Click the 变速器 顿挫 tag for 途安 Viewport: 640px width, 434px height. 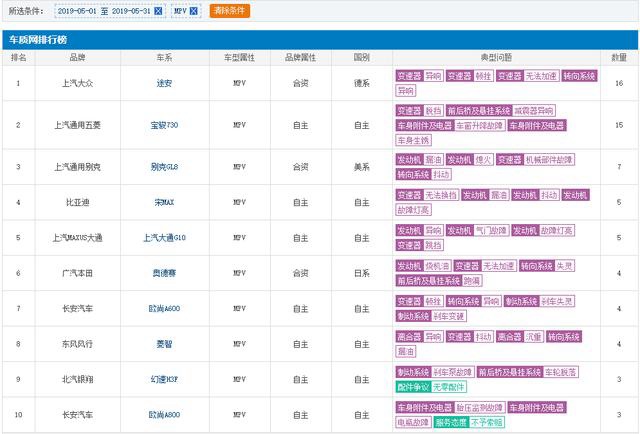point(469,76)
